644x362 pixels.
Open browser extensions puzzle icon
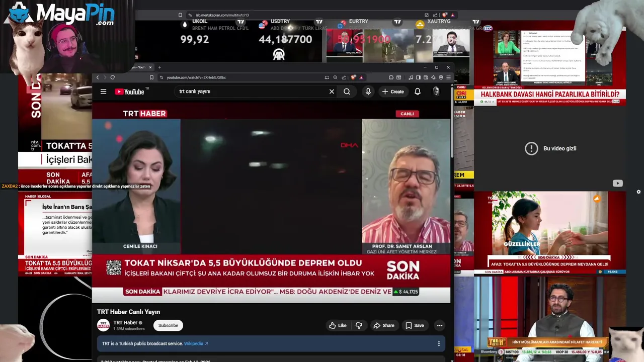coord(391,77)
